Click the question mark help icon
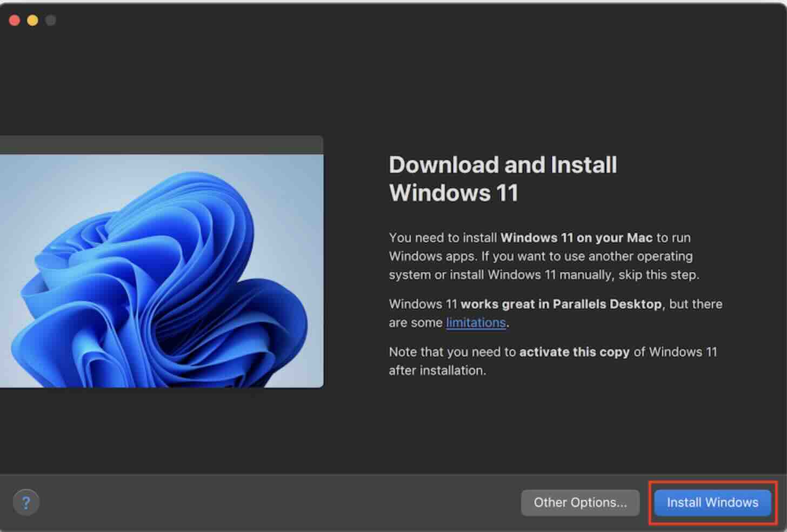Screen dimensions: 787x532 (x=26, y=502)
